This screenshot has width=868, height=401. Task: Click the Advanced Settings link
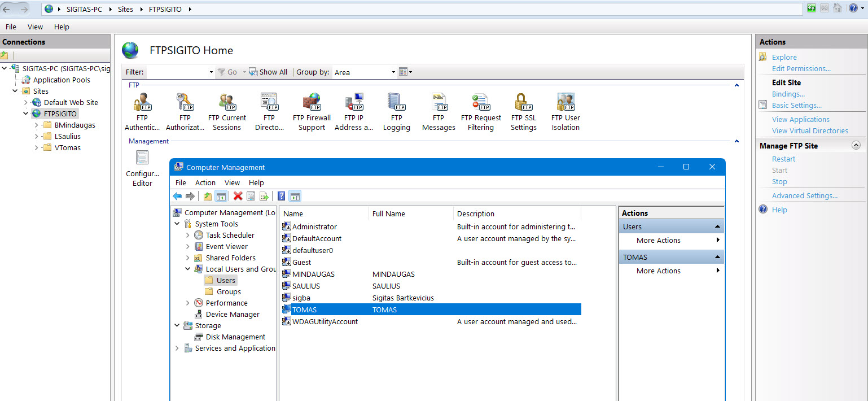[x=804, y=195]
